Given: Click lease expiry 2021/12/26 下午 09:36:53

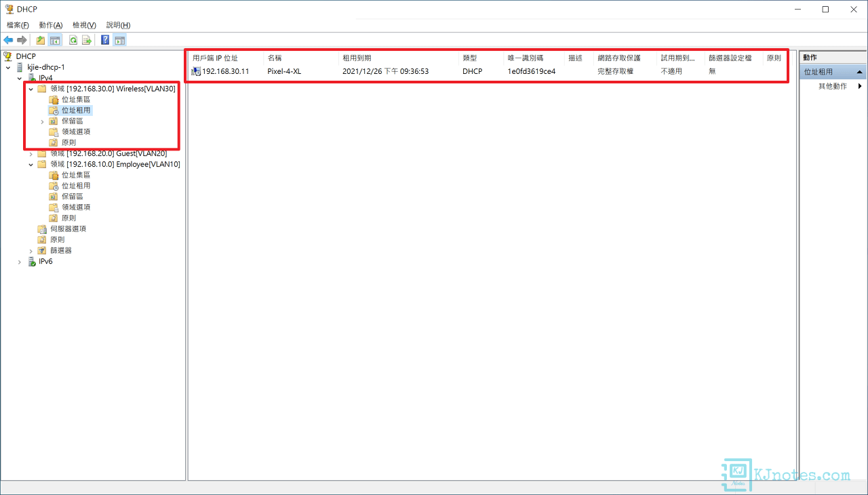Looking at the screenshot, I should [385, 71].
